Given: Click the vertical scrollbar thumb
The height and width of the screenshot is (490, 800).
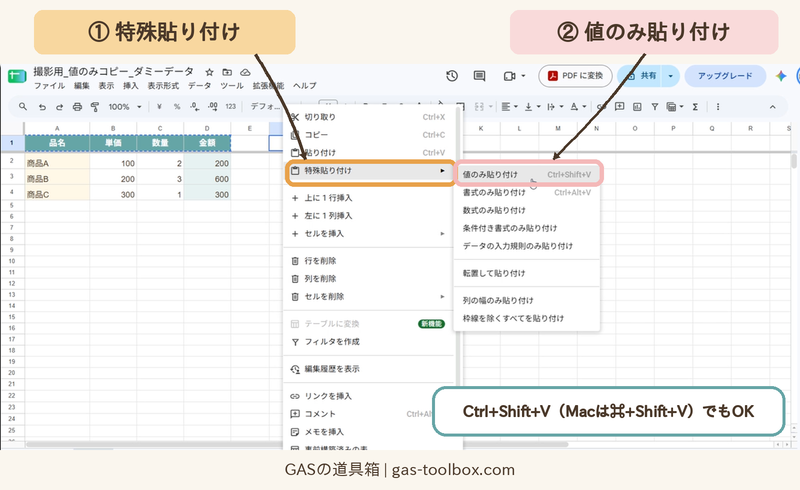Looking at the screenshot, I should tap(793, 162).
